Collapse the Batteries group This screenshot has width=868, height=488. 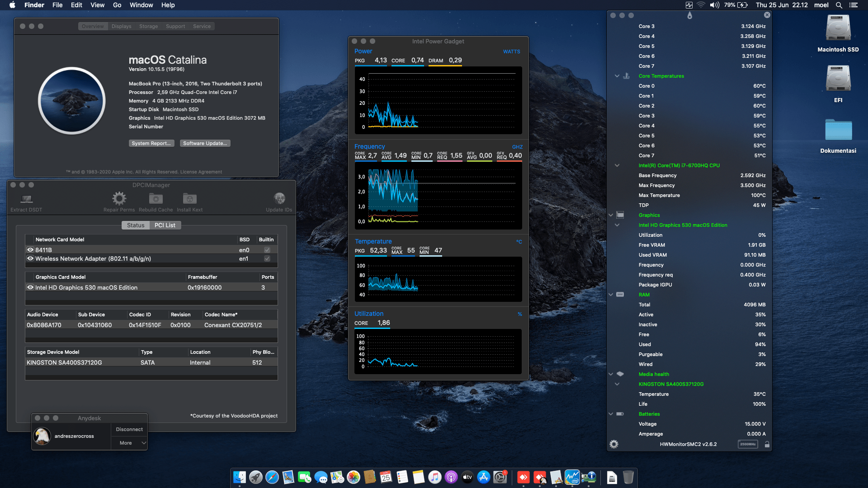[611, 414]
